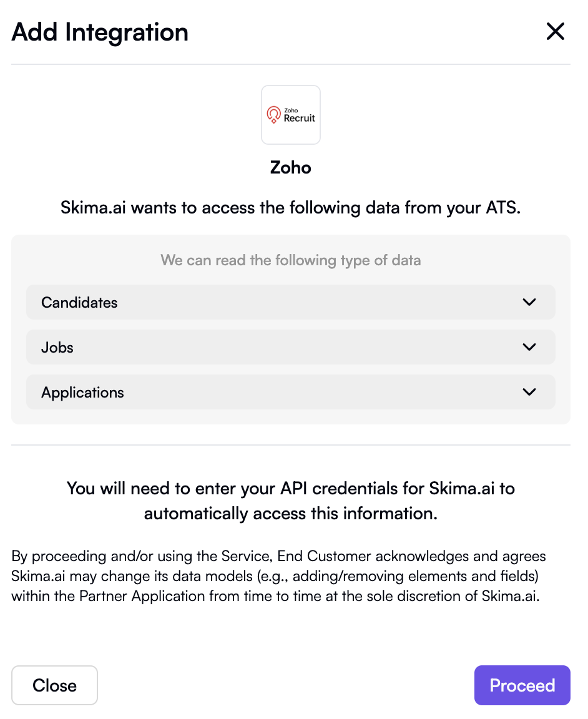This screenshot has height=719, width=588.
Task: Click the Zoho logo inside its white card
Action: 290,115
